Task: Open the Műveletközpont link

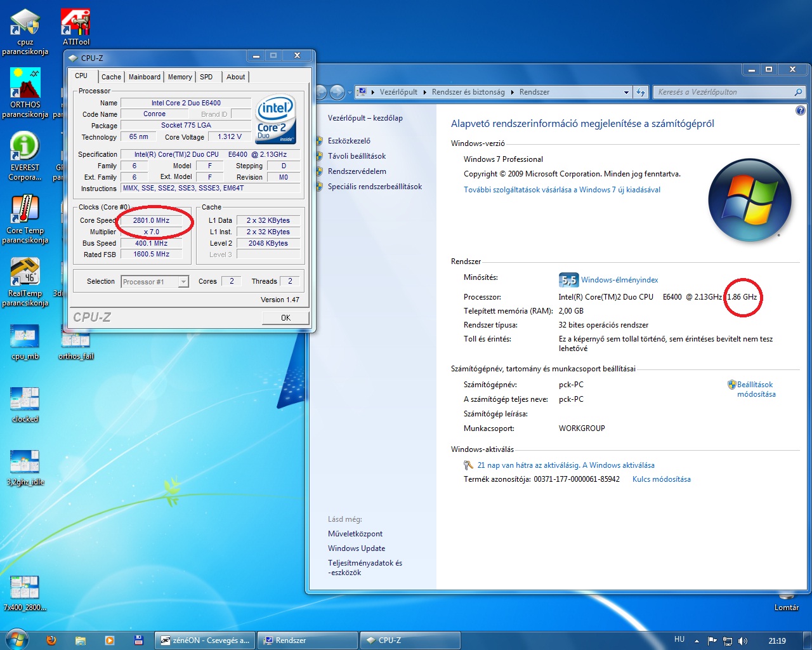Action: click(x=355, y=534)
